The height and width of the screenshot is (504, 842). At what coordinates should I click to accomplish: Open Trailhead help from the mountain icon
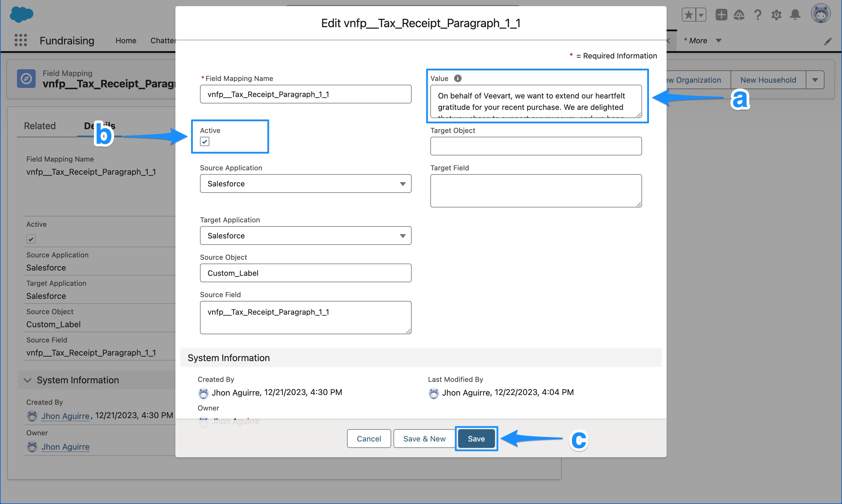[739, 15]
